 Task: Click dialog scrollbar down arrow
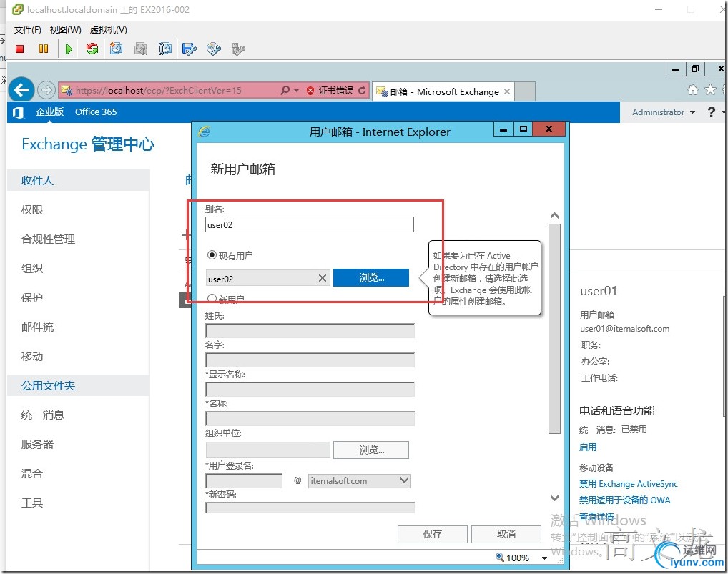(x=554, y=498)
